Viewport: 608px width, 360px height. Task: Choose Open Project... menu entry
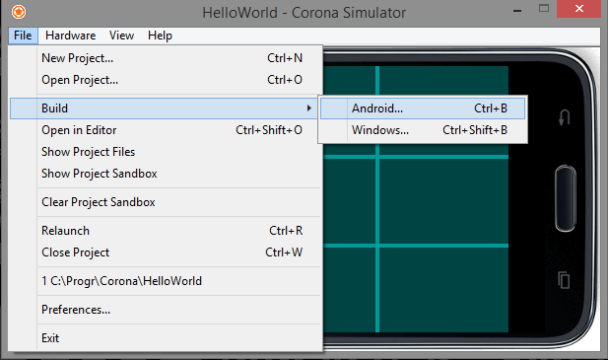tap(166, 80)
